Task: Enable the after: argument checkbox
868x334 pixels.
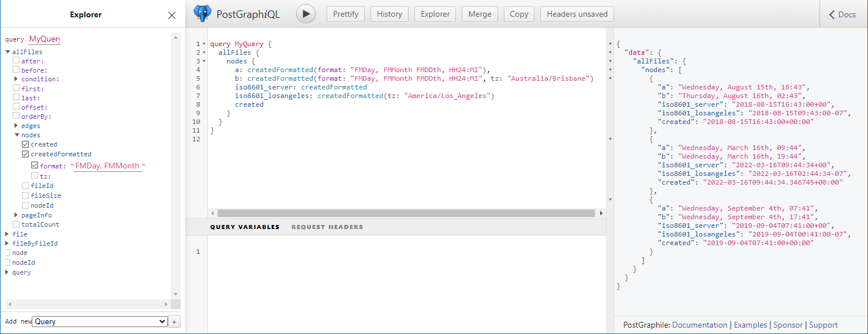Action: pyautogui.click(x=16, y=60)
